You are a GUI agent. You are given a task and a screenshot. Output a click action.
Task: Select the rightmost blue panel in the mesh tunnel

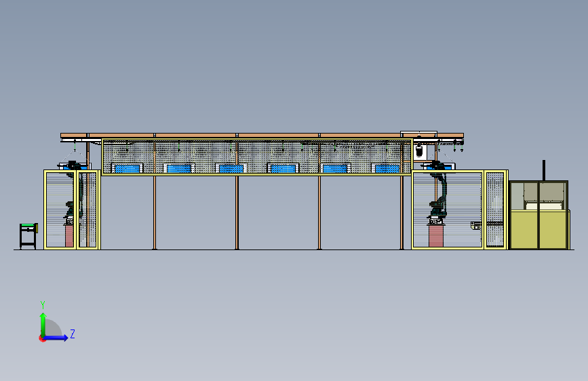pyautogui.click(x=388, y=169)
